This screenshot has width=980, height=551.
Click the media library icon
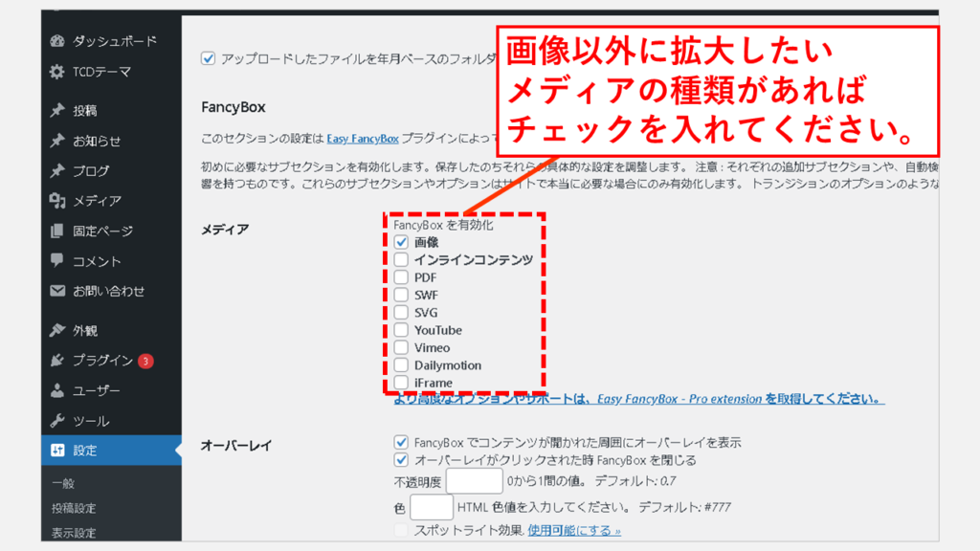(x=57, y=201)
